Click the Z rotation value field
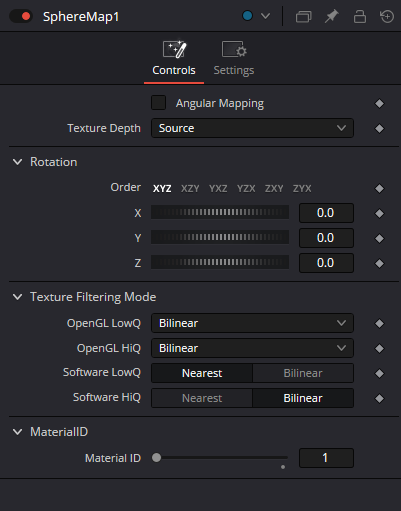Image resolution: width=401 pixels, height=511 pixels. tap(326, 263)
